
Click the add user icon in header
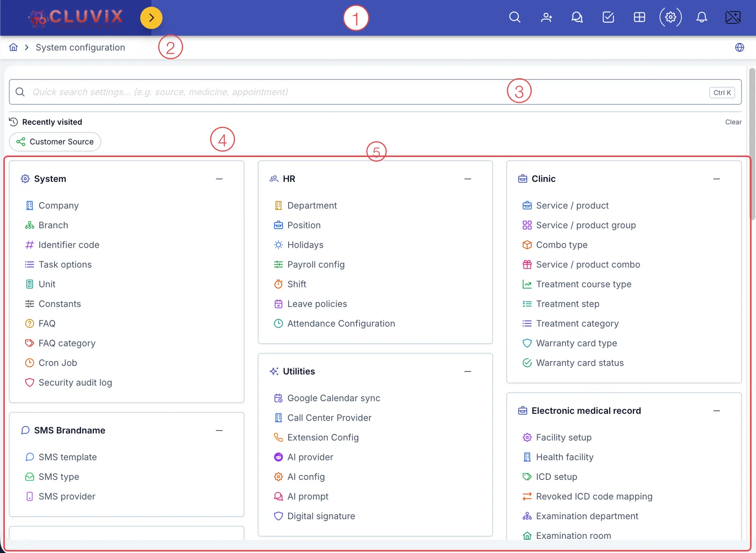coord(546,17)
